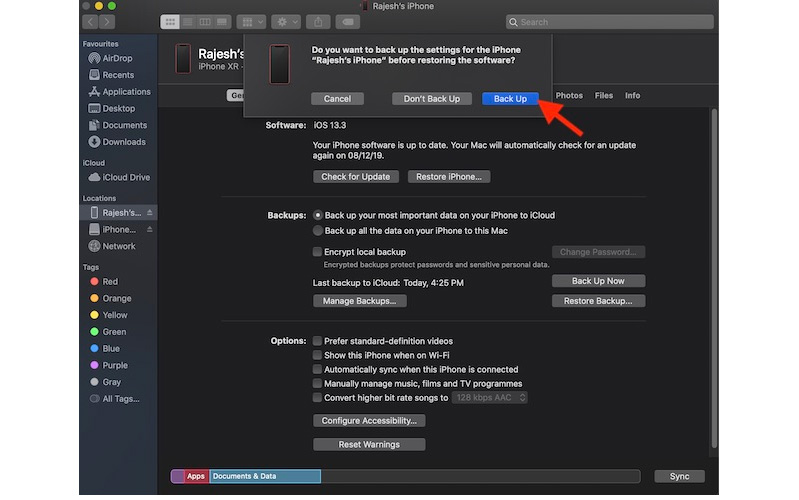Click Don't Back Up button
Image resolution: width=799 pixels, height=500 pixels.
click(432, 99)
